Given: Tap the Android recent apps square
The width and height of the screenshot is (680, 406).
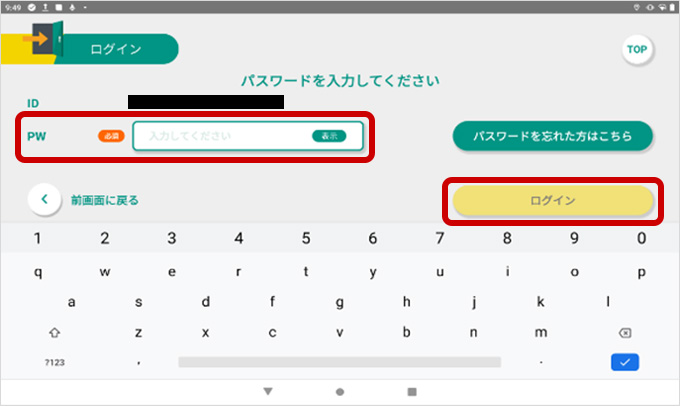Looking at the screenshot, I should pos(411,391).
